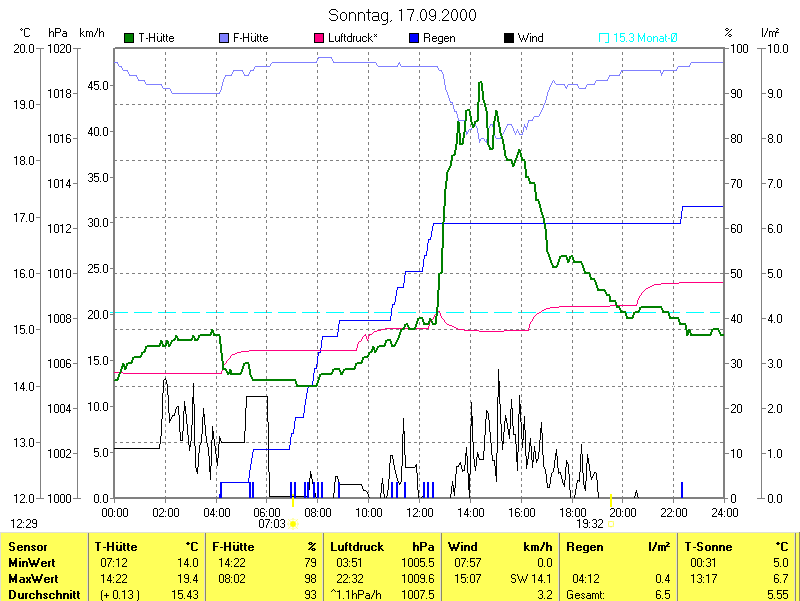Click the light-blue F-Hütte legend square
The width and height of the screenshot is (800, 601).
tap(223, 38)
